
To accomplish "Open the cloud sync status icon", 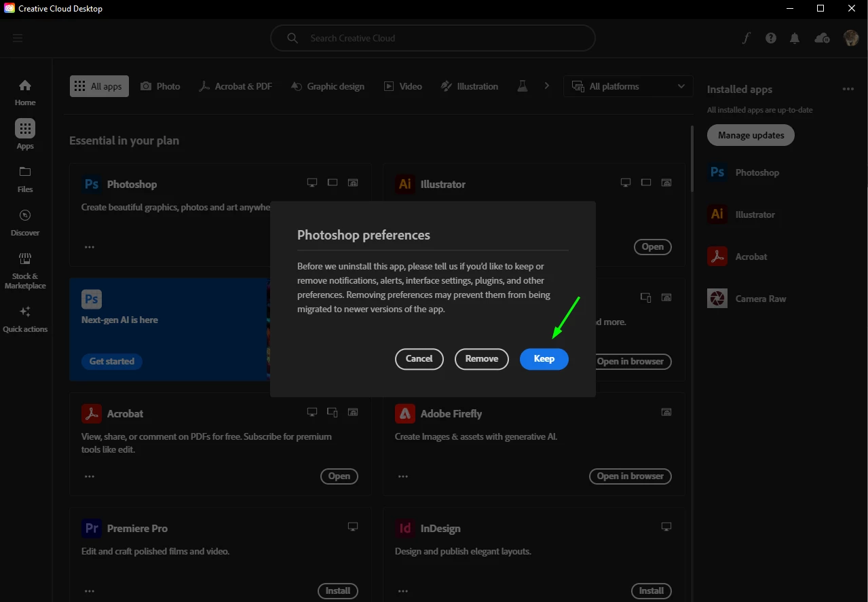I will (822, 38).
